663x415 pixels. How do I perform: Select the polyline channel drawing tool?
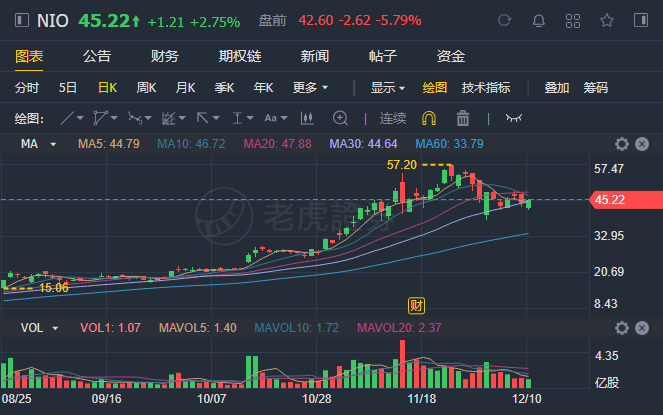click(100, 118)
